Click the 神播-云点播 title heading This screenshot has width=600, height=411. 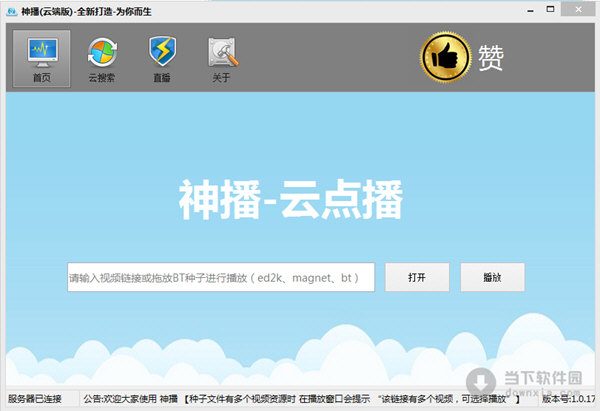coord(291,199)
